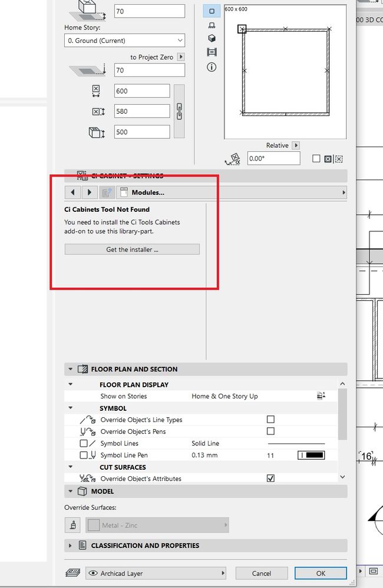Click the to Project Zero elevation field
Viewport: 383px width, 588px height.
point(150,70)
